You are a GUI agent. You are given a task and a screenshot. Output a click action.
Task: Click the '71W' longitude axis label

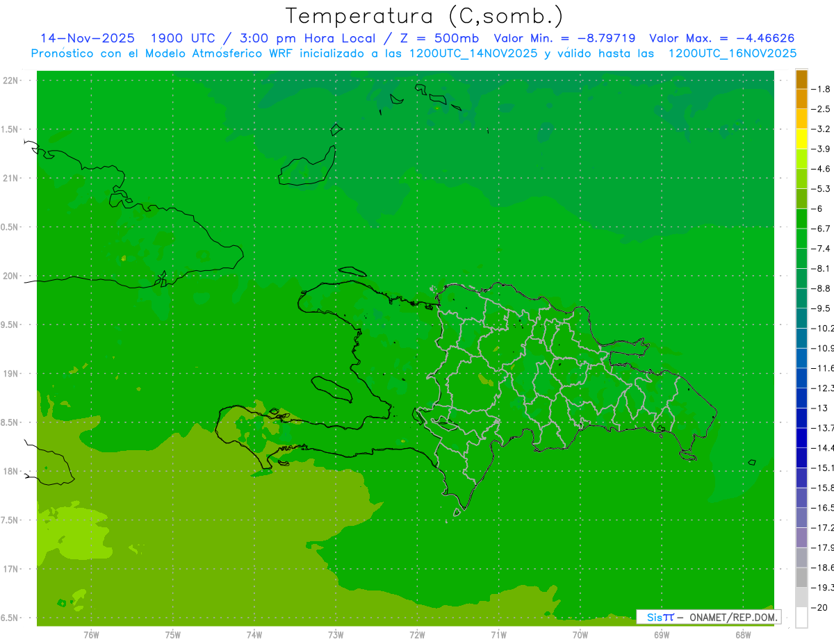(498, 634)
